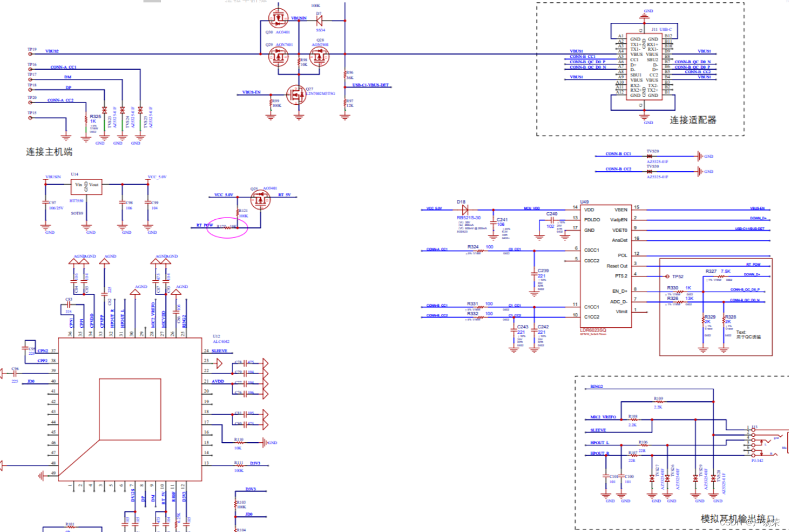Click resistor R111 100K
The width and height of the screenshot is (789, 532).
(x=239, y=465)
